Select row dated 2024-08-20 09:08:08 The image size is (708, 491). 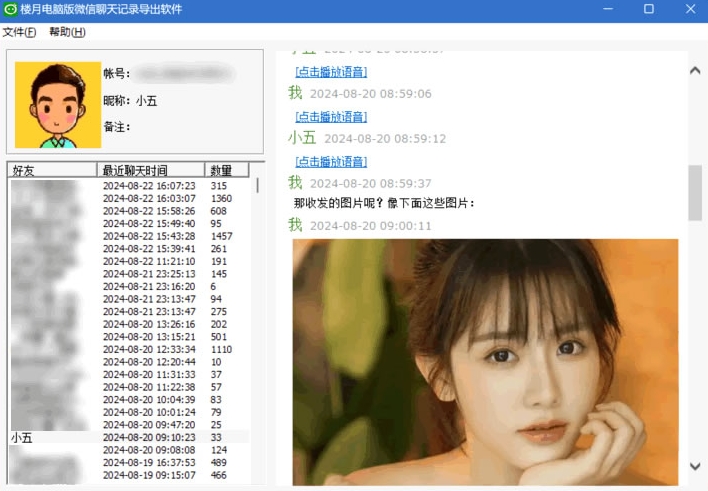(129, 450)
